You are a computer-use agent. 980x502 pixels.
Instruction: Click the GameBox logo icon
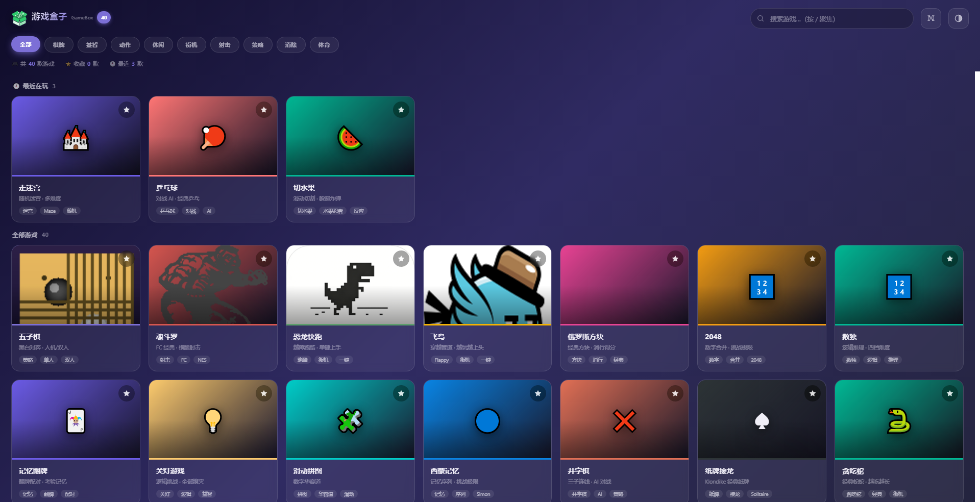tap(19, 18)
